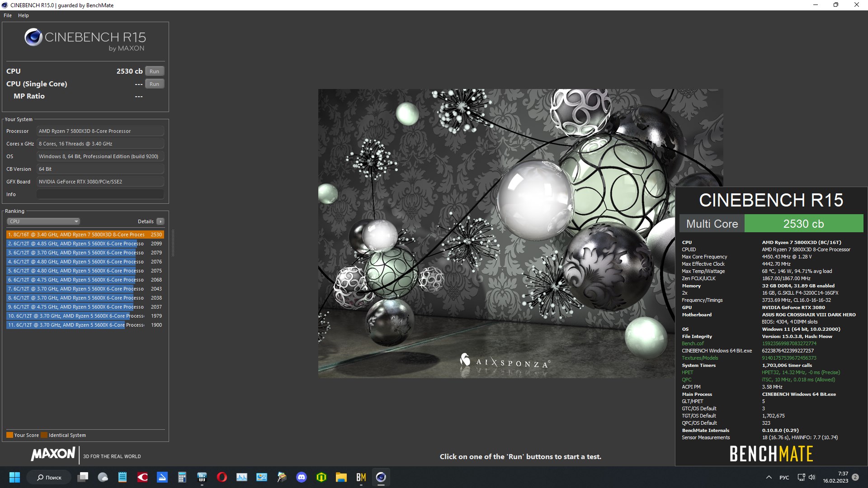Switch input language РУС

(x=784, y=478)
